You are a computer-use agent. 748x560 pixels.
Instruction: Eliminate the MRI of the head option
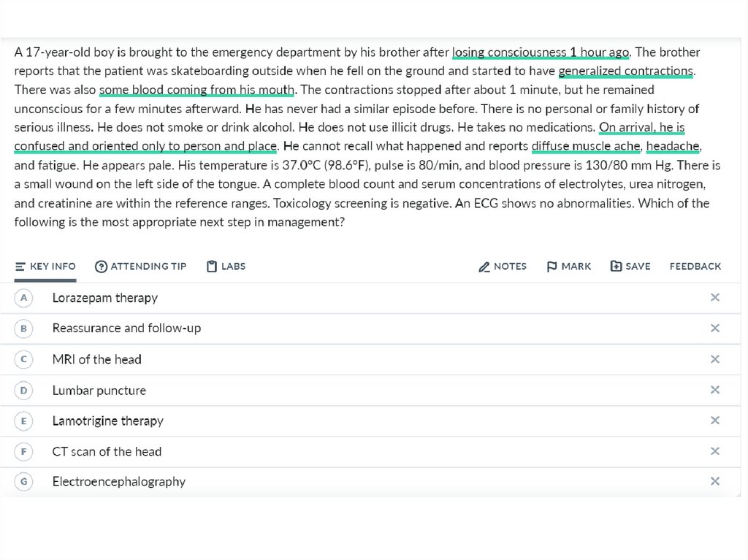pyautogui.click(x=715, y=359)
